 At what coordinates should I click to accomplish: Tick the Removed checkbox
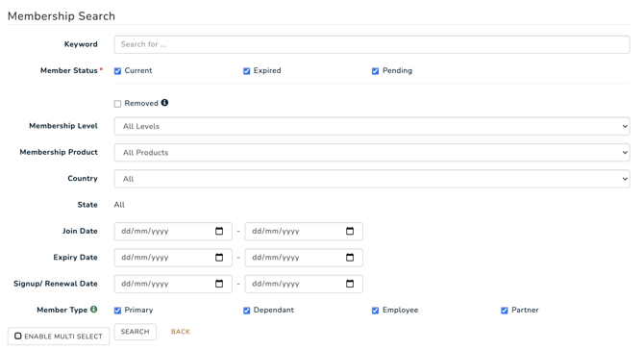118,104
